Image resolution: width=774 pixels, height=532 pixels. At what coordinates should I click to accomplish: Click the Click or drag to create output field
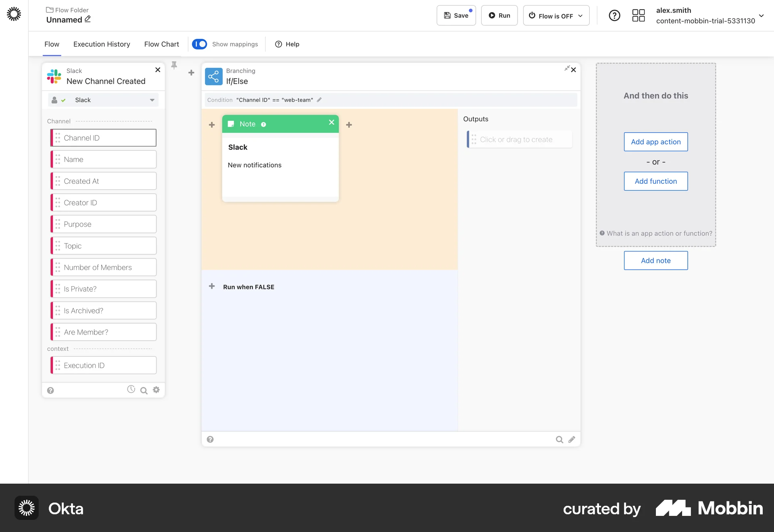520,139
